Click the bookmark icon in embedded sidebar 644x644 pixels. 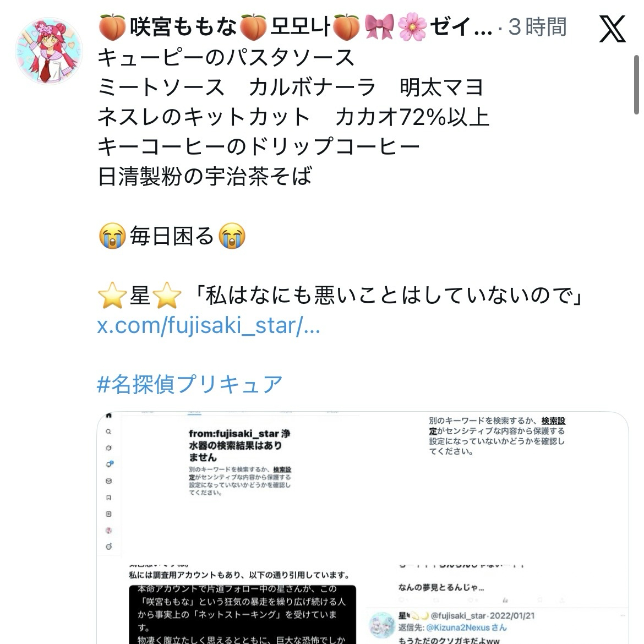[x=108, y=498]
